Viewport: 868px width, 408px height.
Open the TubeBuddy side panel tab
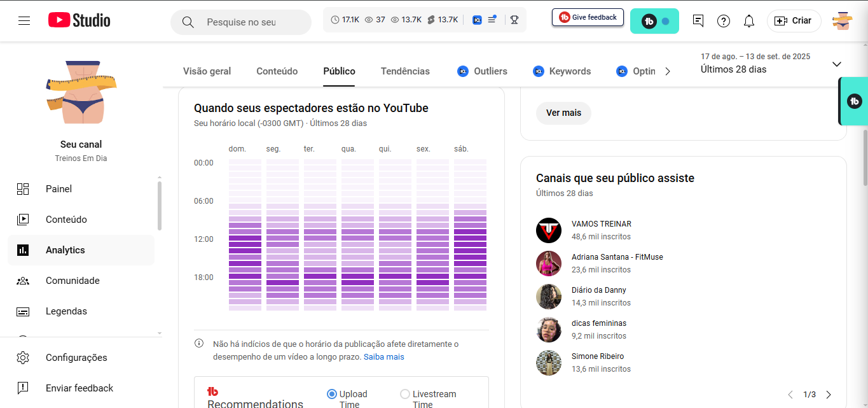point(854,101)
